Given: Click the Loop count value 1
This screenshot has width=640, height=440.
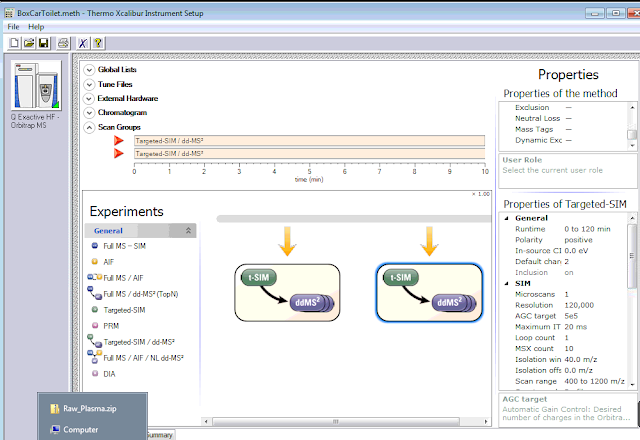Looking at the screenshot, I should click(x=567, y=338).
